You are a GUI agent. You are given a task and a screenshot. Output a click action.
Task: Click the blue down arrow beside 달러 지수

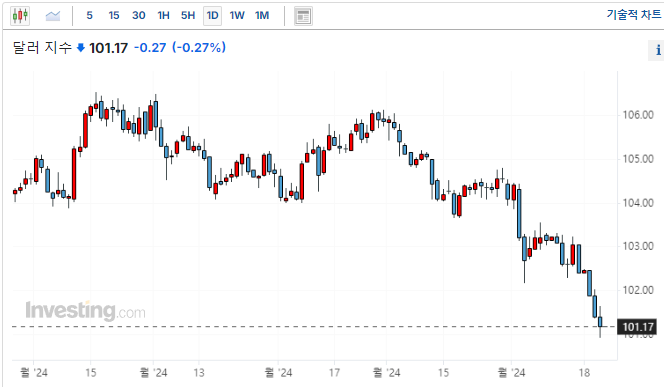80,48
